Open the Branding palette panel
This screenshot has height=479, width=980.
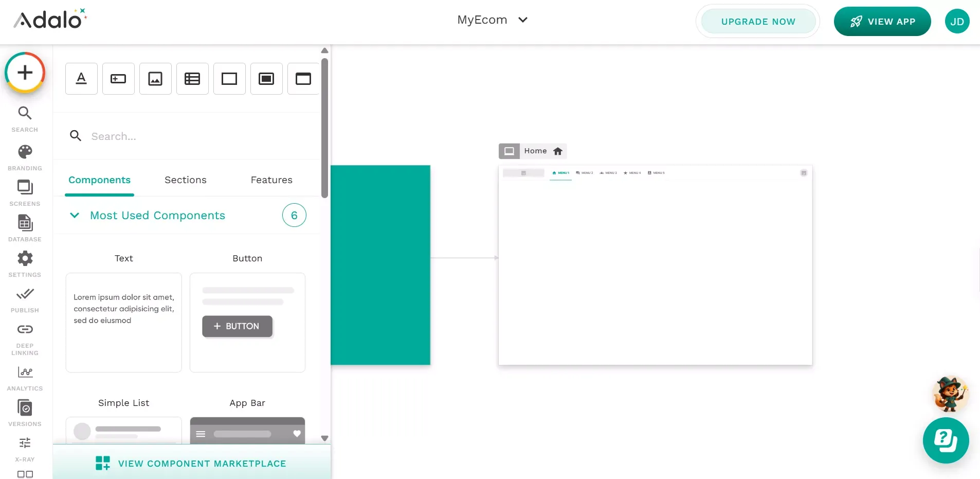pyautogui.click(x=25, y=157)
